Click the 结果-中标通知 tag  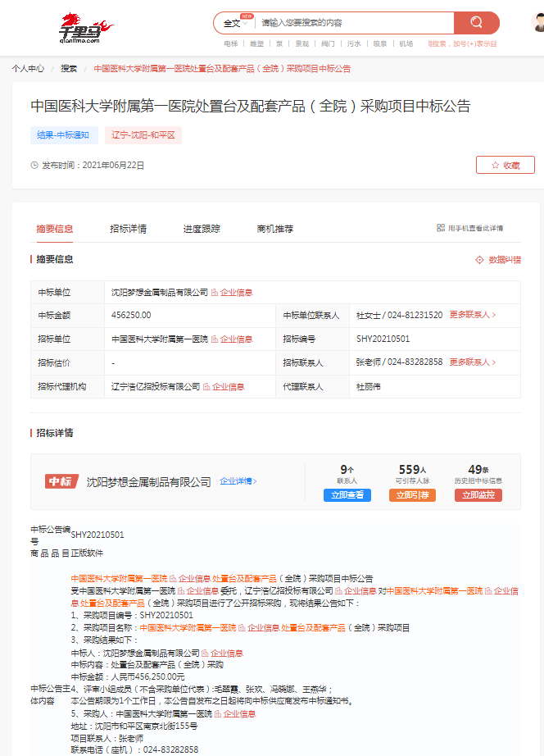pos(64,135)
